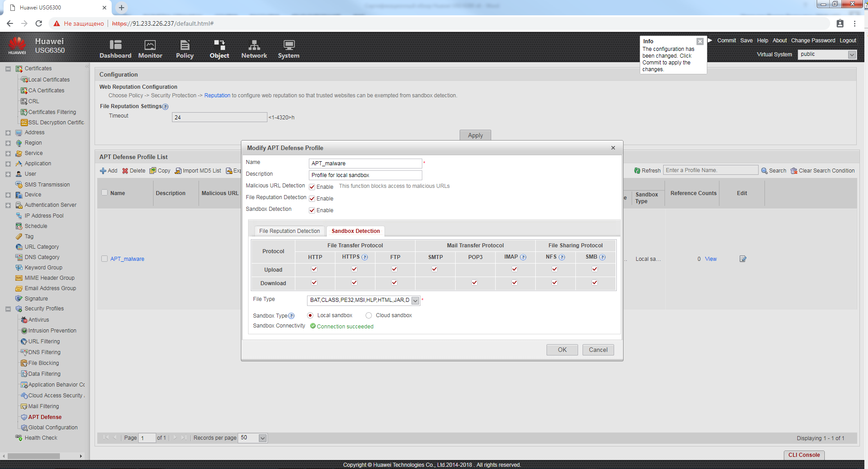Viewport: 868px width, 469px height.
Task: Click the Clear Search Condition icon
Action: tap(794, 171)
